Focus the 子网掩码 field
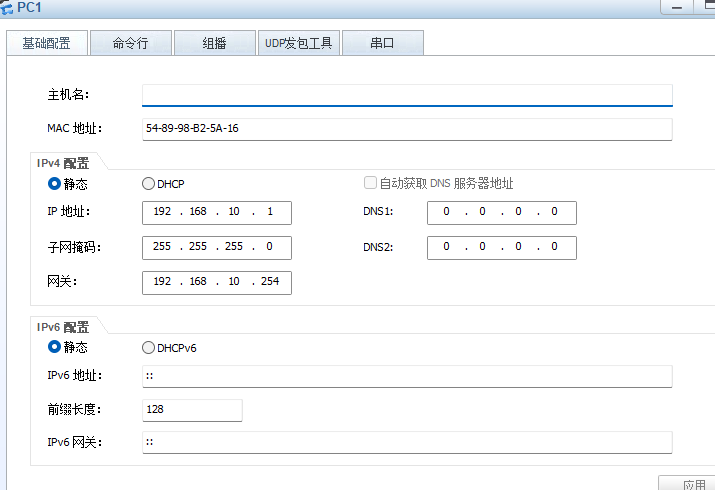 [217, 247]
